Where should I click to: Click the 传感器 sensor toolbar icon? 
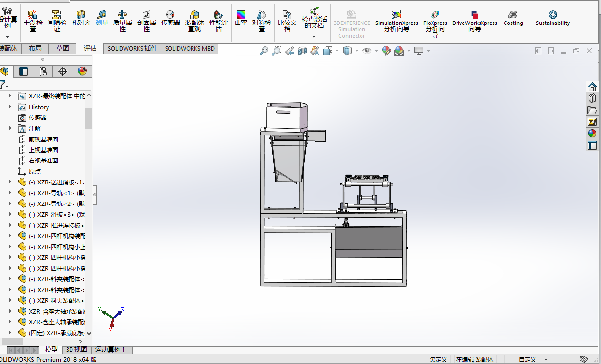(x=170, y=18)
